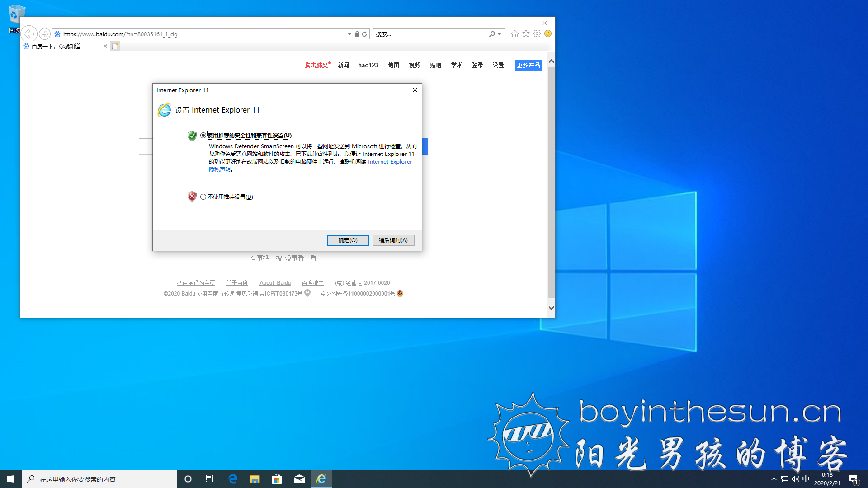Open the 更多产品 menu on Baidu
This screenshot has width=868, height=488.
click(x=528, y=65)
